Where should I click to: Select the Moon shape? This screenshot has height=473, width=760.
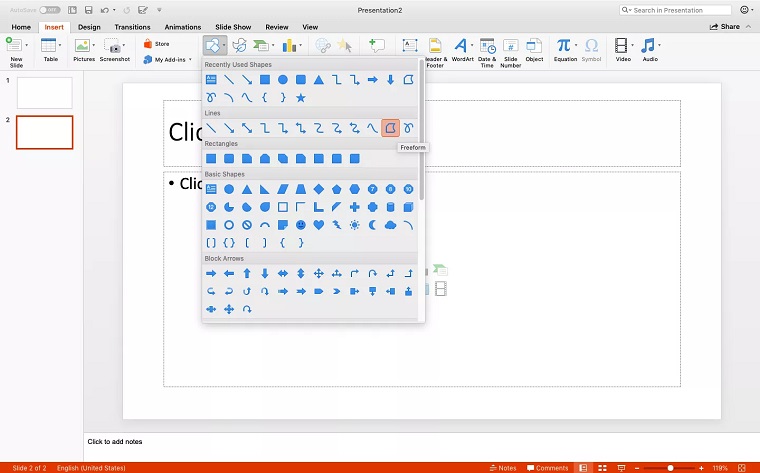pos(372,225)
